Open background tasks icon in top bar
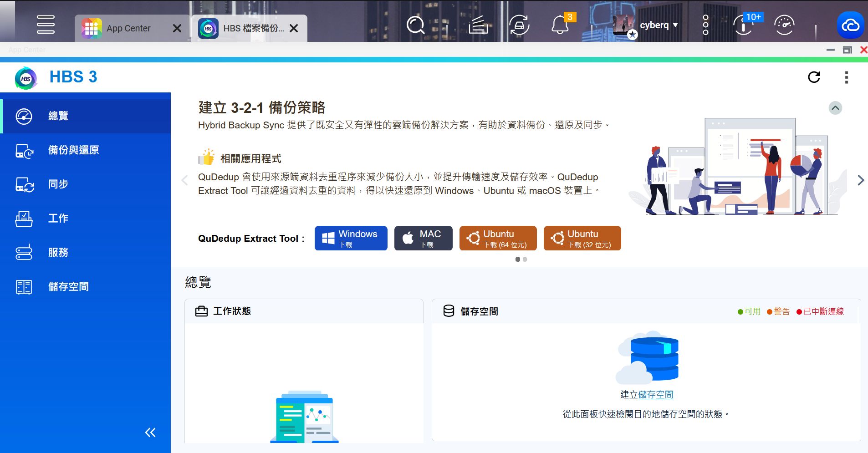868x453 pixels. coord(478,25)
